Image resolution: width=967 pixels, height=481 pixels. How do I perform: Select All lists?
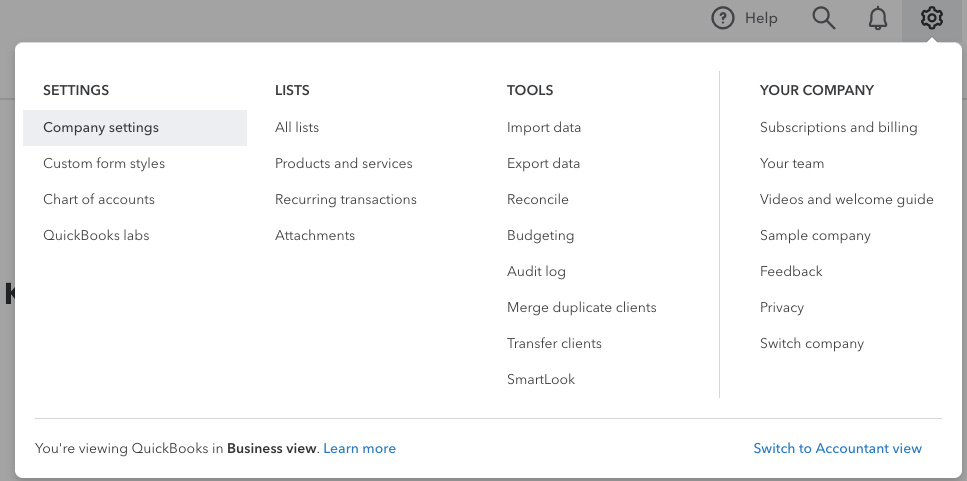pyautogui.click(x=297, y=127)
